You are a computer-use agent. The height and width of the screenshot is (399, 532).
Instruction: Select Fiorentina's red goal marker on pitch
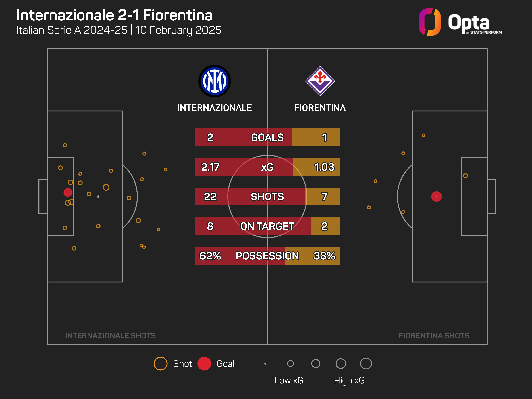pos(436,196)
